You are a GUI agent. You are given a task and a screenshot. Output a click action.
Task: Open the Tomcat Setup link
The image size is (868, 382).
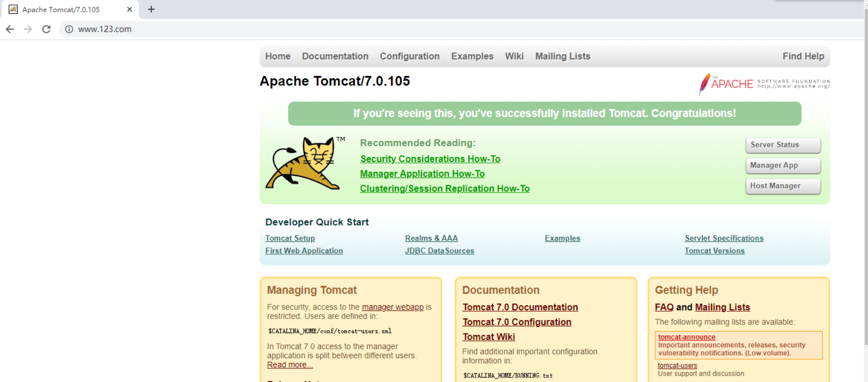(x=290, y=238)
